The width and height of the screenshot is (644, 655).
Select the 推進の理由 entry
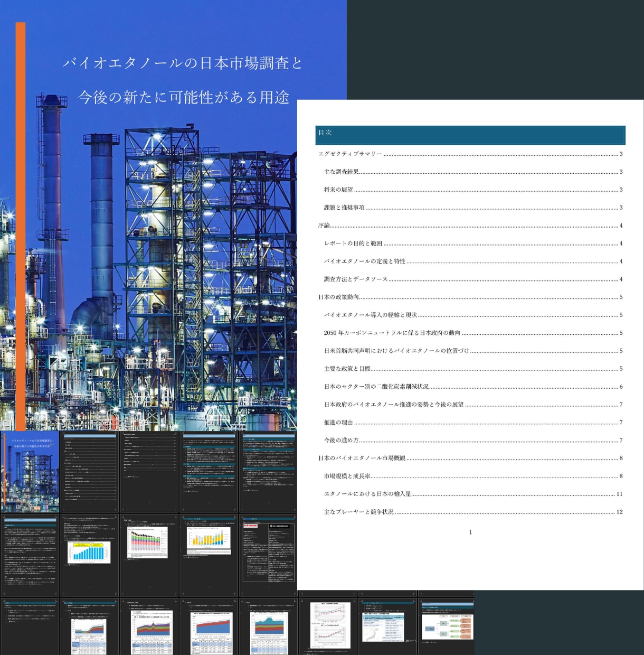coord(473,423)
